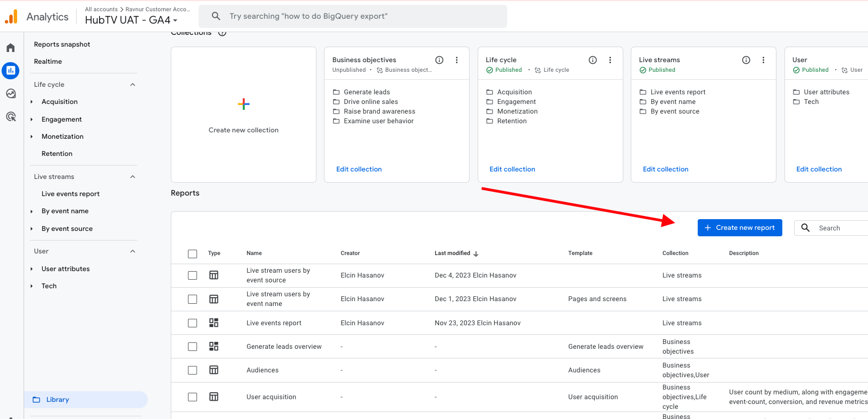Click the Analytics logo

11,17
